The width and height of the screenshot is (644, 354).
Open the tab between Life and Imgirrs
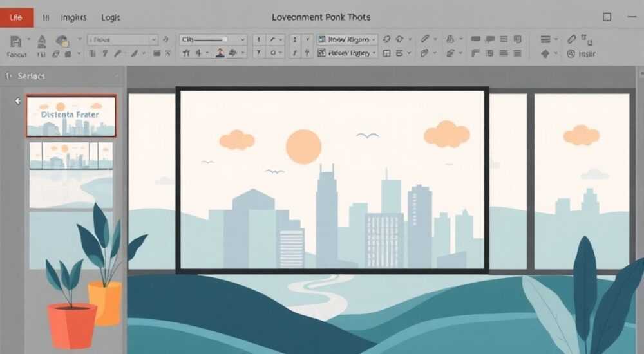pyautogui.click(x=46, y=17)
